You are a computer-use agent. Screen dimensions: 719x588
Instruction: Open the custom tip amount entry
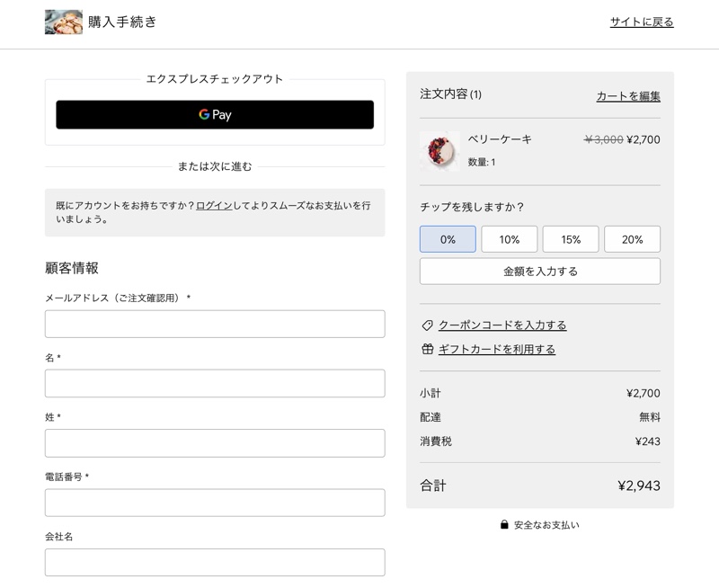539,271
